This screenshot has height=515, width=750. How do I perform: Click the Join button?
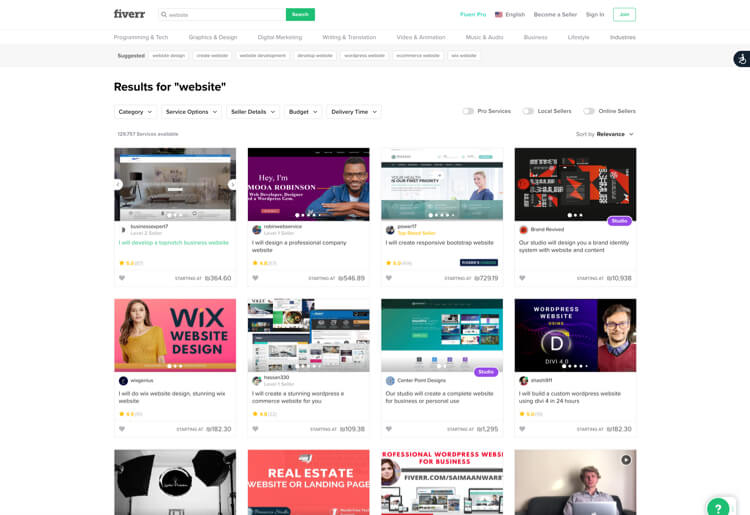624,14
